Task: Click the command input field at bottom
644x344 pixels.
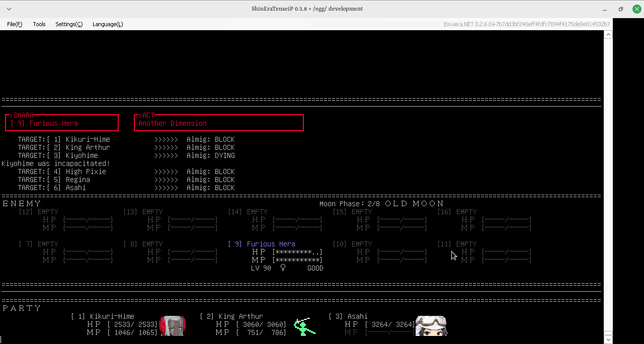Action: pos(302,339)
